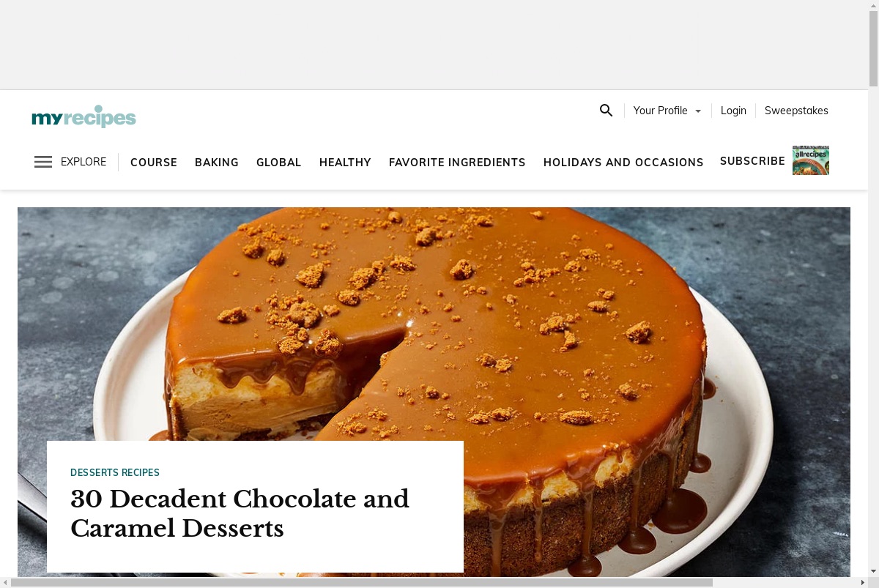Select the Healthy menu item
The image size is (879, 588).
pyautogui.click(x=345, y=163)
